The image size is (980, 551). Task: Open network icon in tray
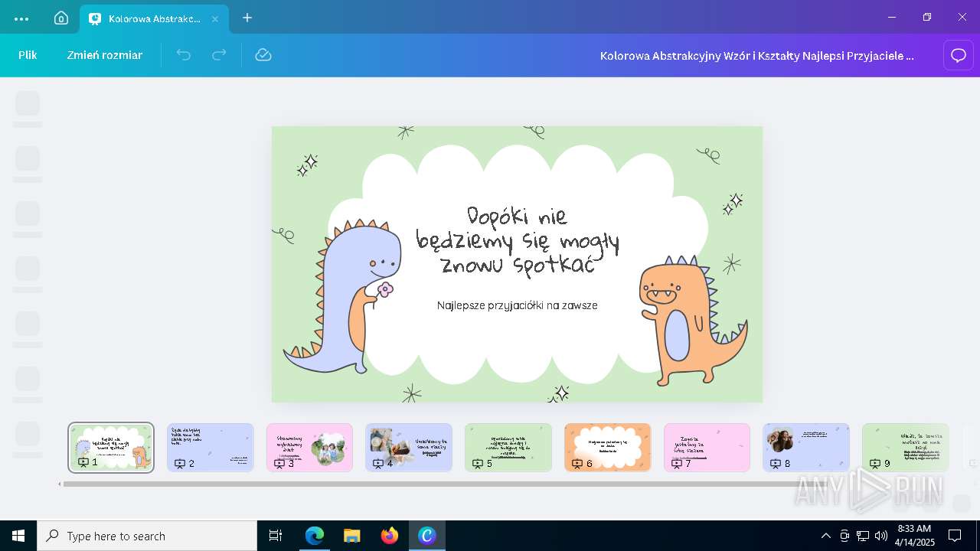point(863,536)
